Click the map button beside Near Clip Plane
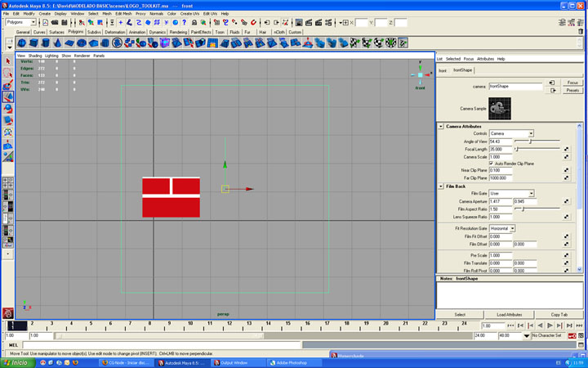Image resolution: width=588 pixels, height=368 pixels. point(566,170)
